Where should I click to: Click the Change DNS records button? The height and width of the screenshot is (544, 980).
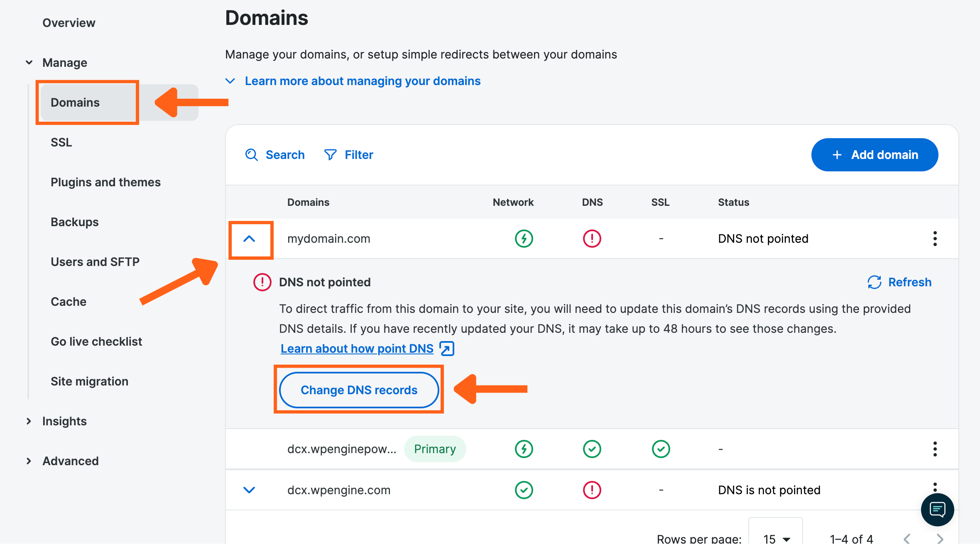tap(359, 390)
